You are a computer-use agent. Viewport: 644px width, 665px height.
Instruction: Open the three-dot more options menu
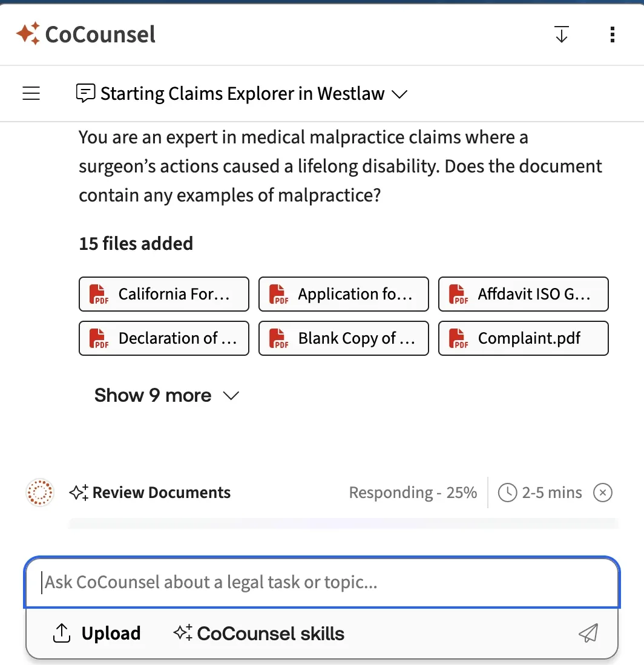(613, 34)
